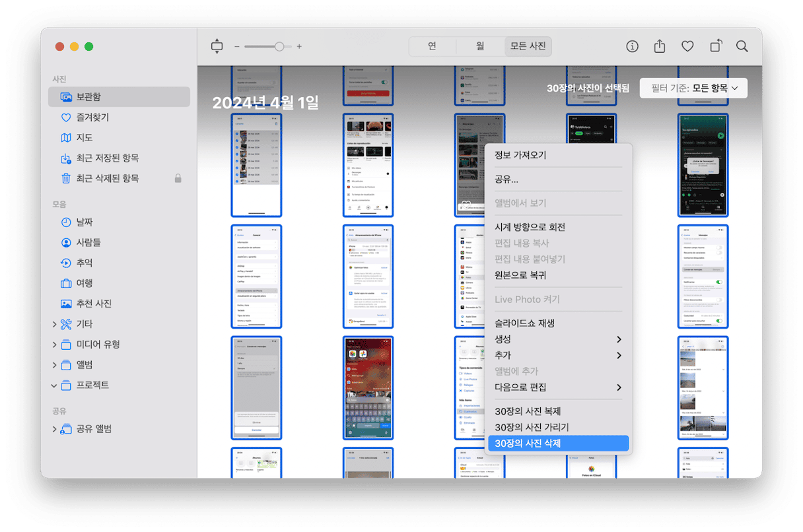
Task: Click the rotate icon in toolbar
Action: pyautogui.click(x=715, y=46)
